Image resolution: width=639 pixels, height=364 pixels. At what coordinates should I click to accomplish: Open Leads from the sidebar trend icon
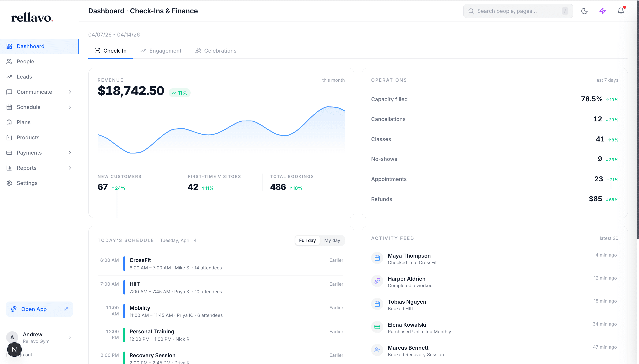tap(9, 76)
